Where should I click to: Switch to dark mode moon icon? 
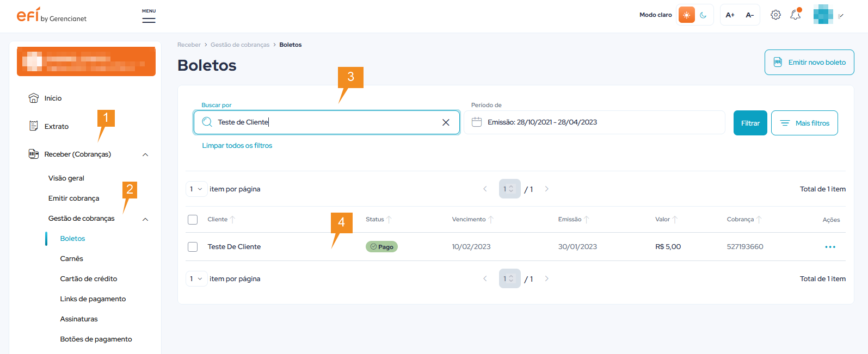[703, 15]
